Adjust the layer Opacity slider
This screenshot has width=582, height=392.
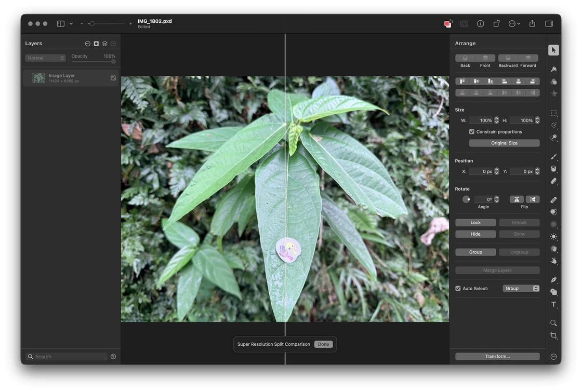pos(94,62)
